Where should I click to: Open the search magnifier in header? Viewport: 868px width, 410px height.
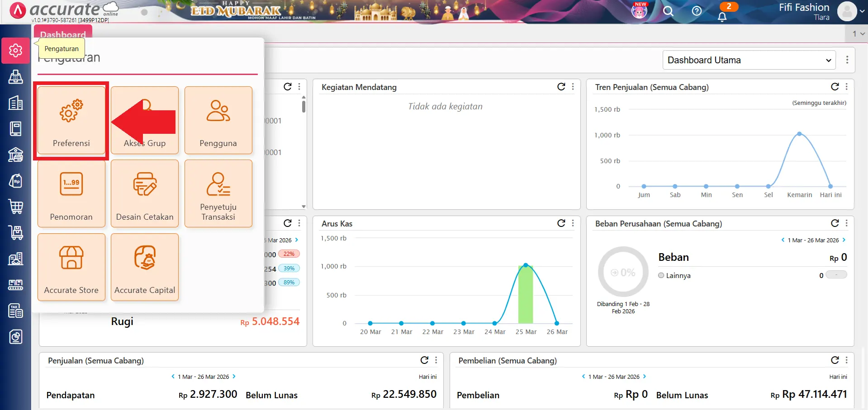[668, 11]
